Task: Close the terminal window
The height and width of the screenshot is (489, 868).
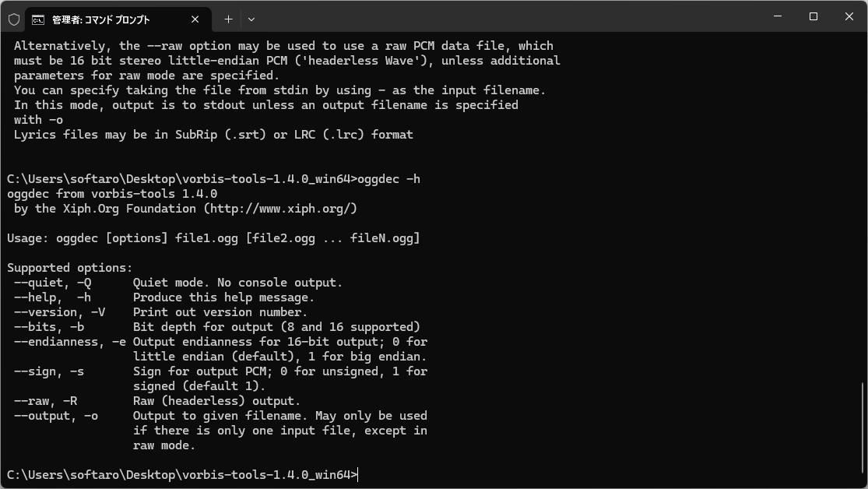Action: pyautogui.click(x=849, y=16)
